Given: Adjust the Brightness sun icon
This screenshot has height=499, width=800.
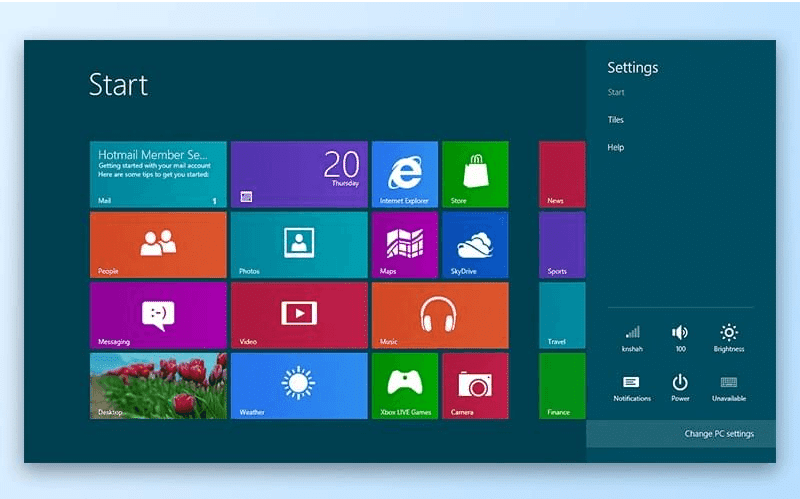Looking at the screenshot, I should click(x=729, y=338).
